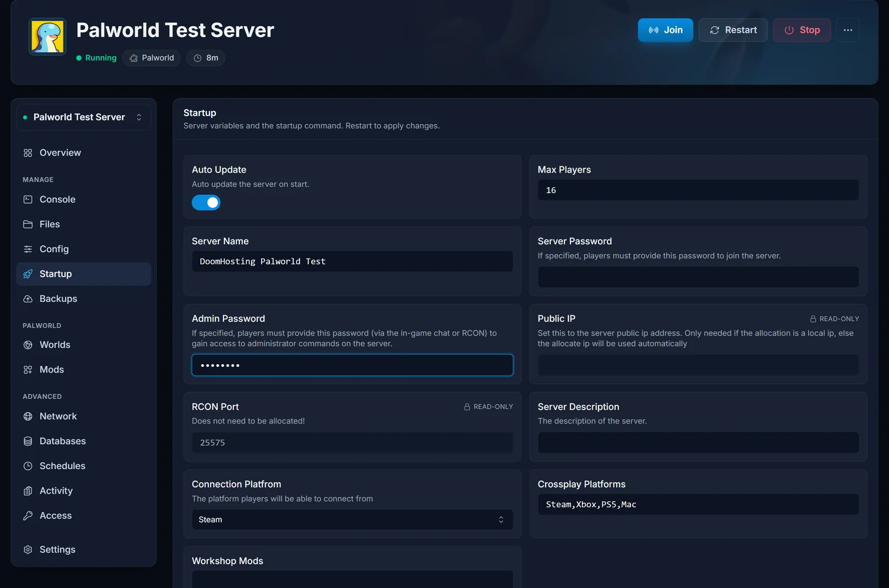Click the Workshop Mods input field
The image size is (889, 588).
pos(352,579)
